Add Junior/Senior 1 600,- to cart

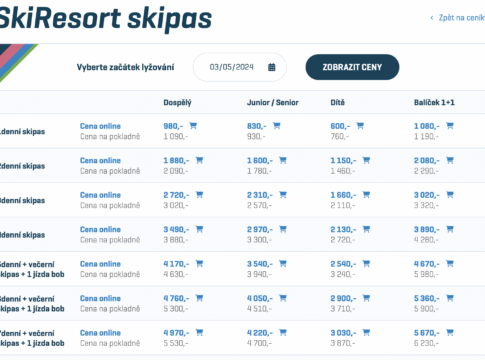(x=283, y=160)
